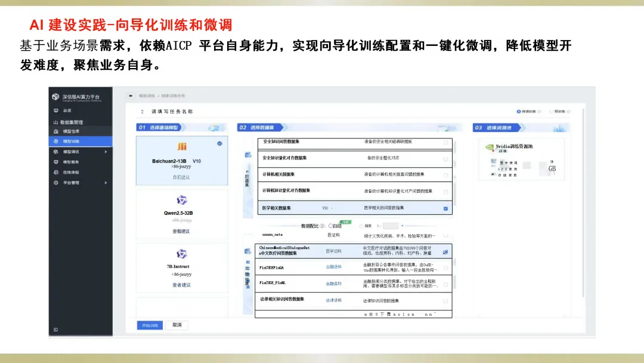Click the platform cube logo icon
644x363 pixels.
click(x=55, y=97)
